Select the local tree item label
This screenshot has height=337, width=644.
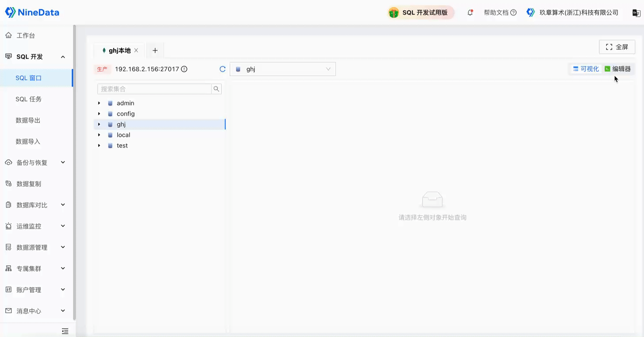coord(123,135)
